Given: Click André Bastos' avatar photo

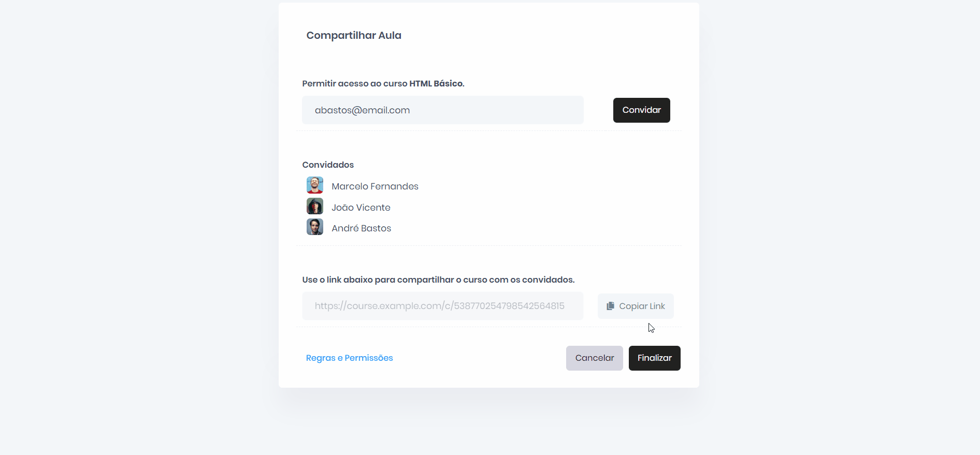Looking at the screenshot, I should [x=315, y=227].
